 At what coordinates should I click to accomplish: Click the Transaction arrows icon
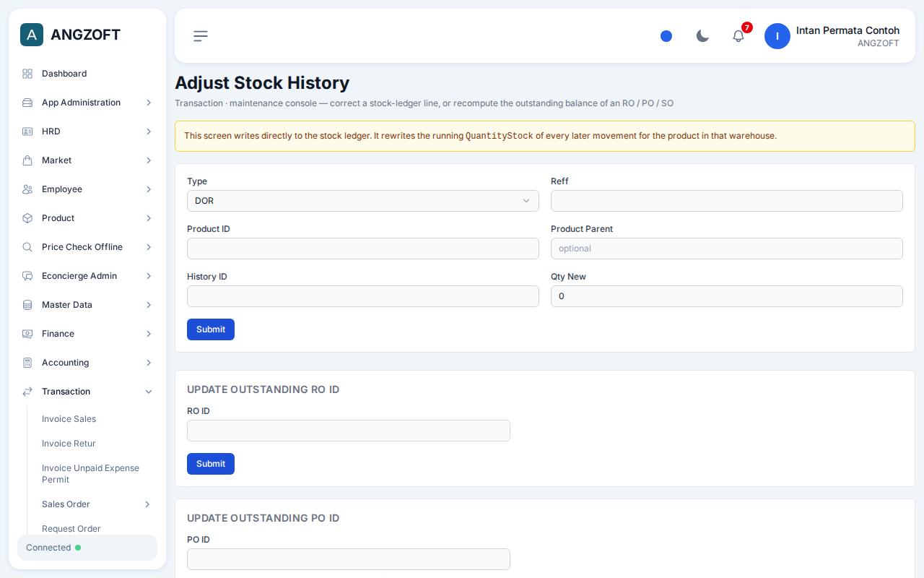27,392
